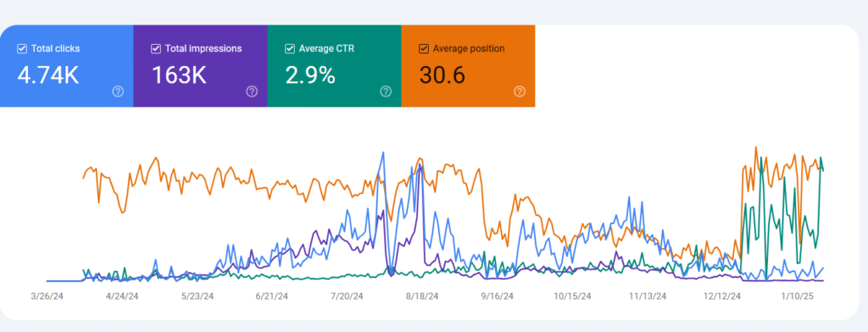Open help icon on Average position card
Image resolution: width=868 pixels, height=332 pixels.
520,91
